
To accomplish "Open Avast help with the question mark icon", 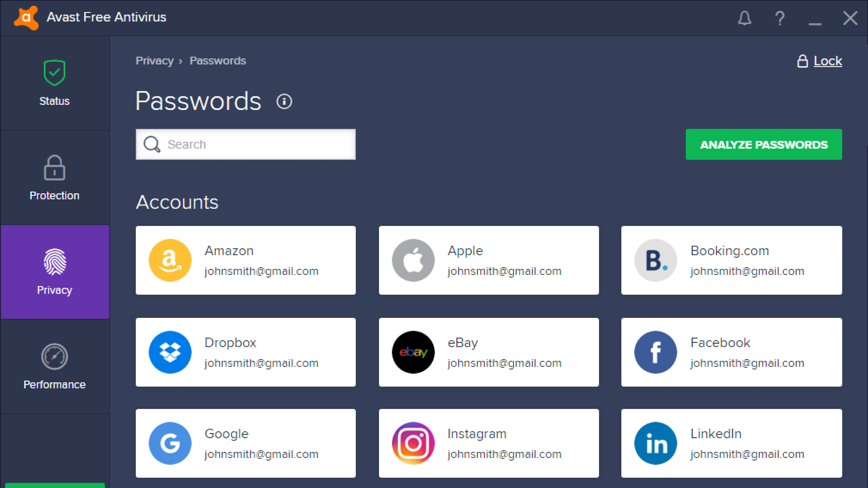I will 780,18.
